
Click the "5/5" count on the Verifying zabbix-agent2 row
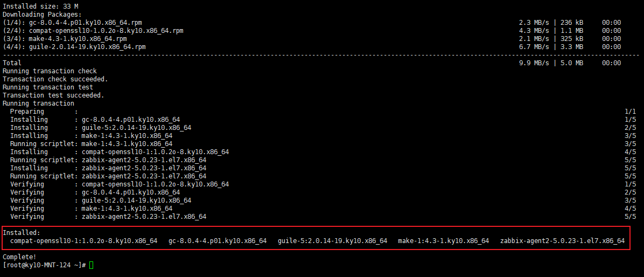630,217
